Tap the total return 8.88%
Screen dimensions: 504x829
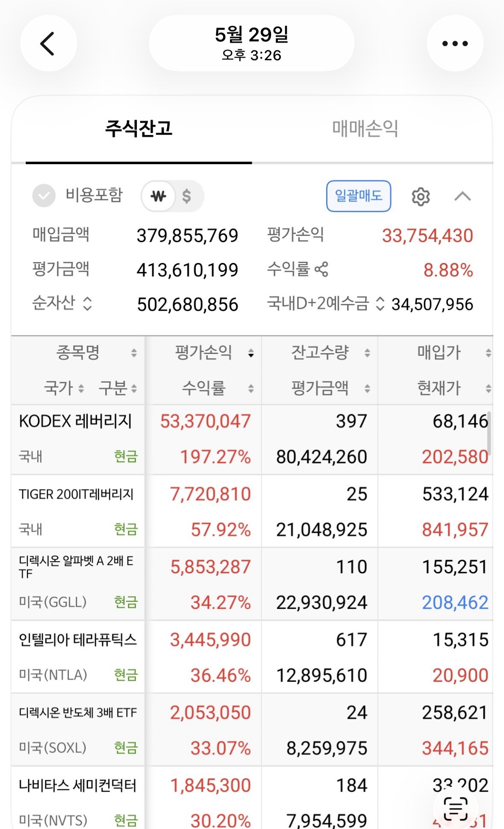[448, 270]
